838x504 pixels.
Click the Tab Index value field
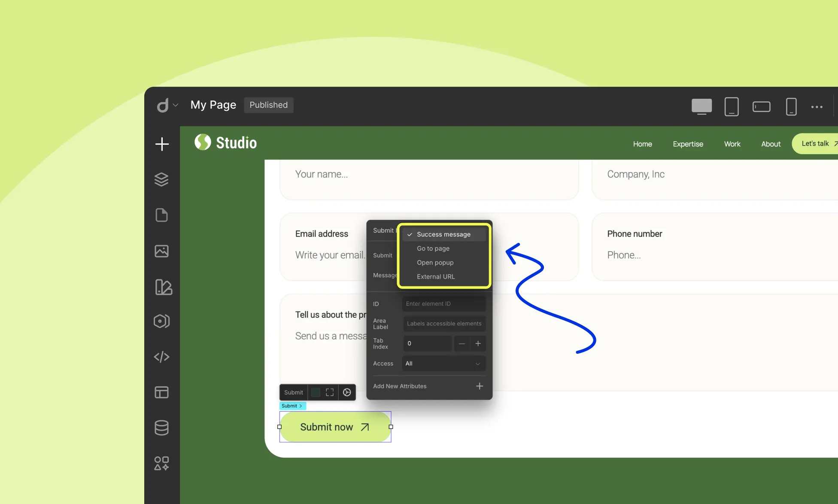[x=428, y=343]
